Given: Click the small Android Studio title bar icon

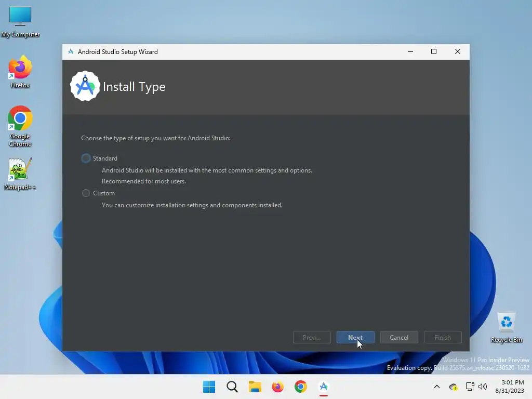Looking at the screenshot, I should point(71,51).
